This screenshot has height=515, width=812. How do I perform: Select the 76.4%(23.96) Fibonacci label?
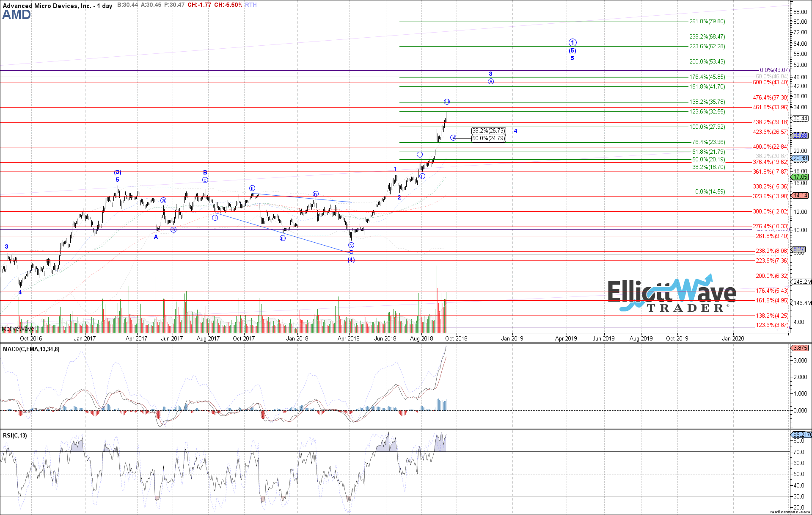tap(708, 142)
